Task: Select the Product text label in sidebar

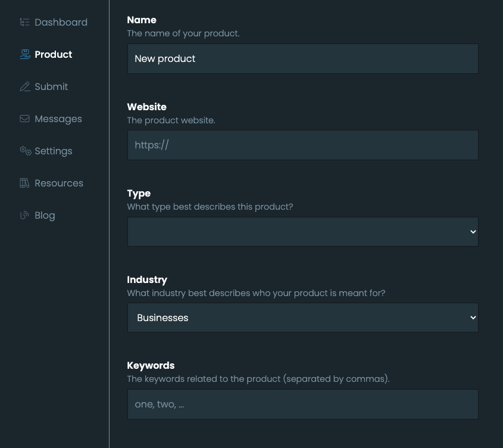Action: (54, 55)
